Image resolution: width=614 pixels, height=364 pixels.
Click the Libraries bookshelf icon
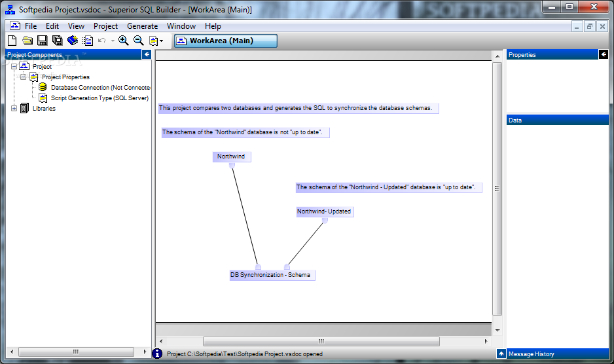[x=24, y=108]
